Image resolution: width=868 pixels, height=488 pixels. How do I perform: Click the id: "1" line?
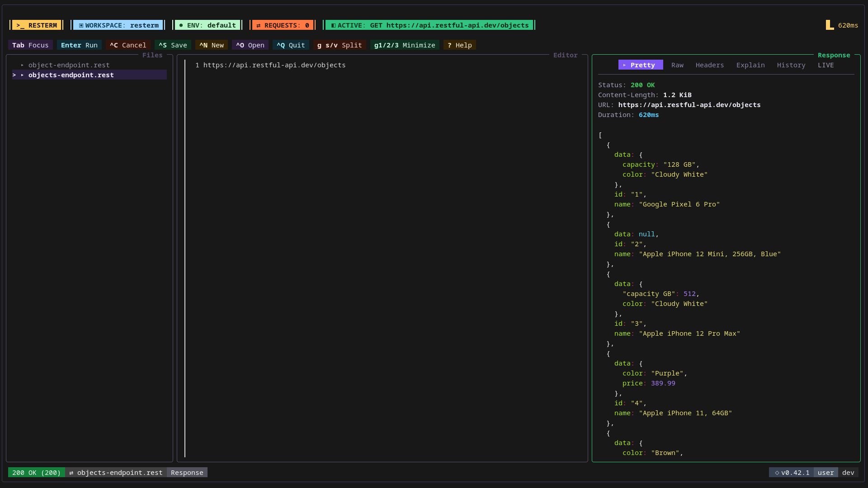coord(631,194)
